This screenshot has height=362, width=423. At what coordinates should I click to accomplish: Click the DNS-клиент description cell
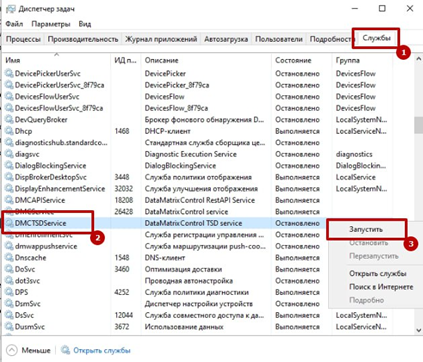click(164, 258)
